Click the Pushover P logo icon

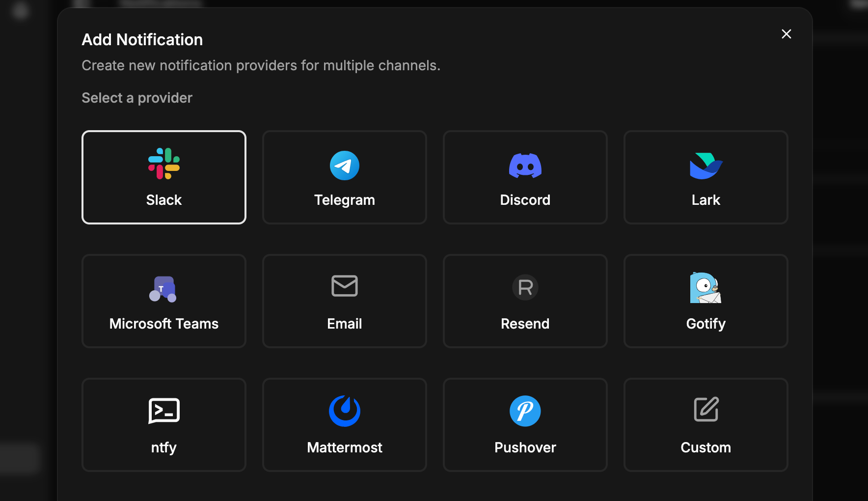(525, 411)
